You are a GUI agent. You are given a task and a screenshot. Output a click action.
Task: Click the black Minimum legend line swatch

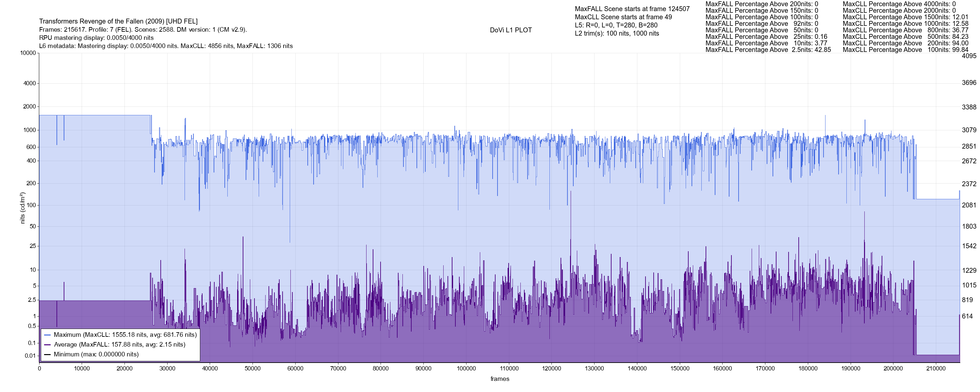48,355
